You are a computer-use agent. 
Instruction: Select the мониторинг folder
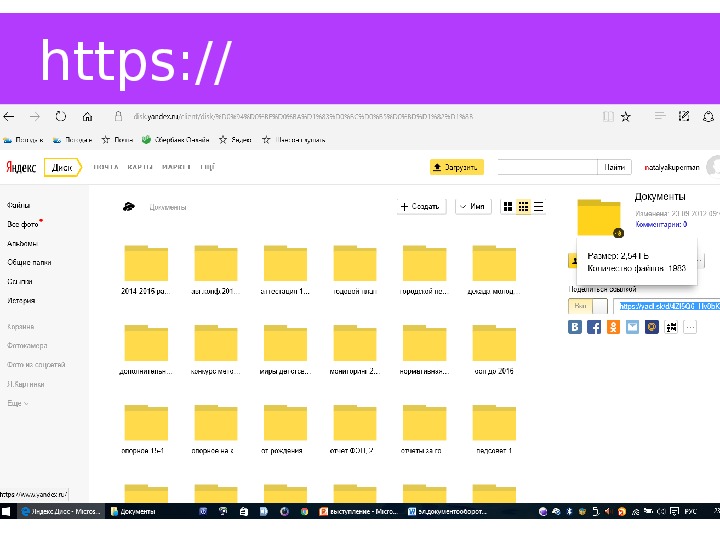354,349
